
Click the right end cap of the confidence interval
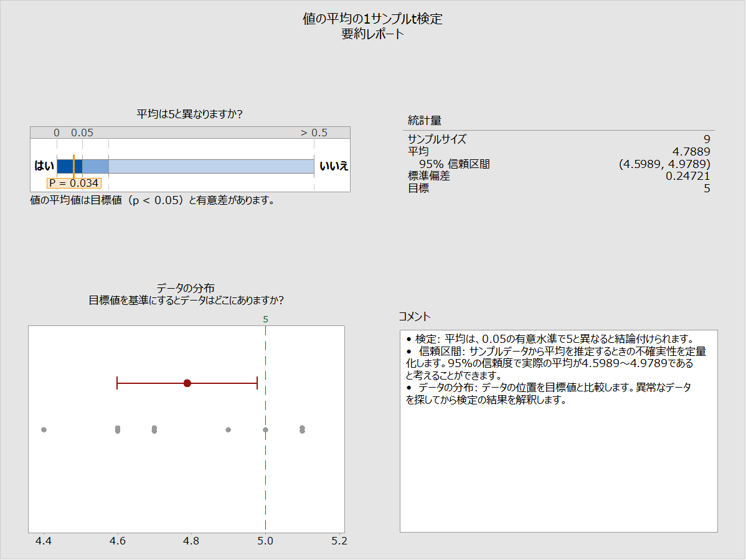click(257, 383)
